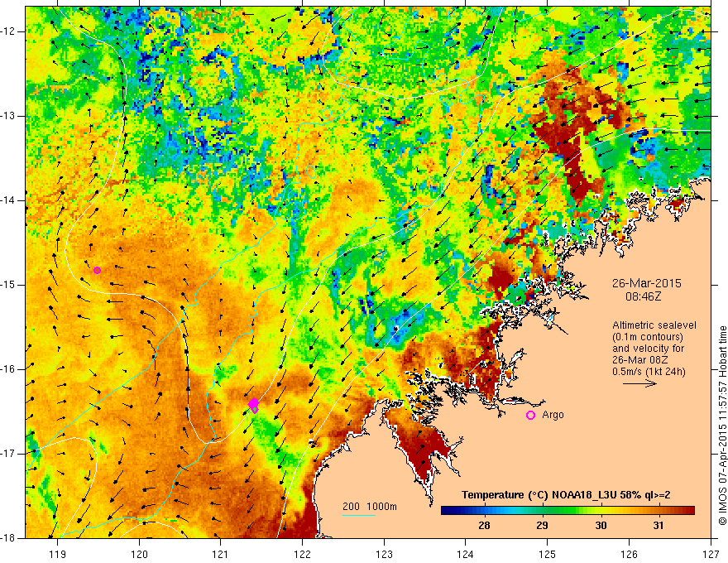Screen dimensions: 728x563
Task: Click the magenta Argo legend circle
Action: click(530, 416)
